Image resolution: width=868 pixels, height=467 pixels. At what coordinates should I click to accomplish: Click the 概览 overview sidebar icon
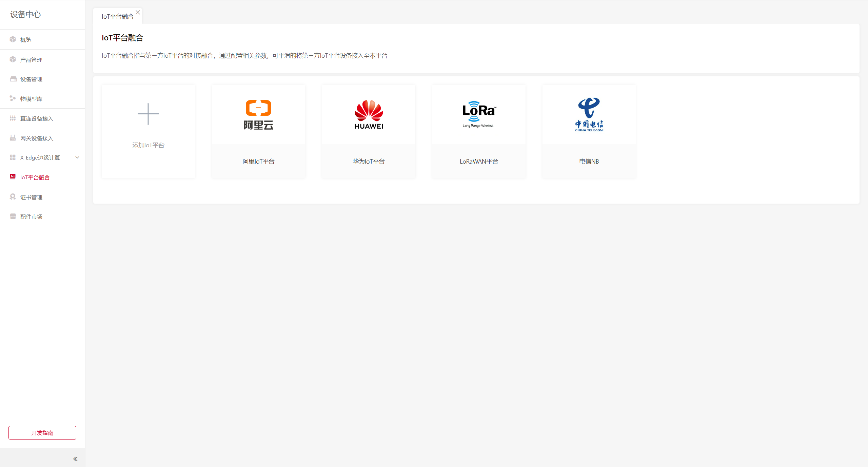click(x=13, y=39)
